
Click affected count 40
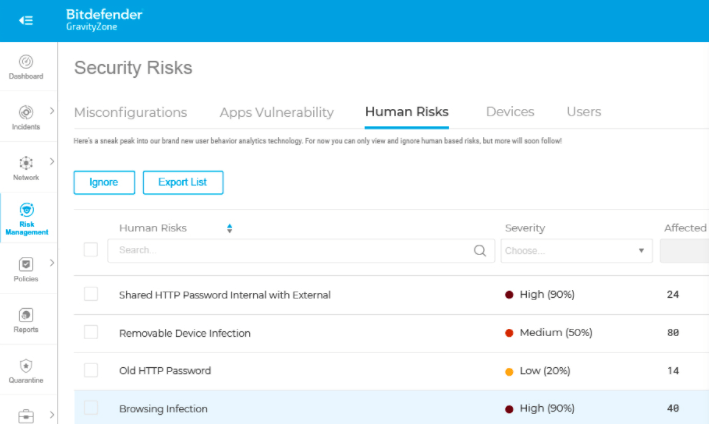[x=673, y=408]
